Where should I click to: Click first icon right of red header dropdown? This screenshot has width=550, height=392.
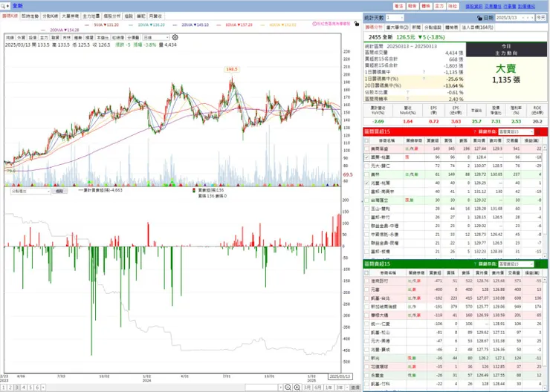pos(538,131)
